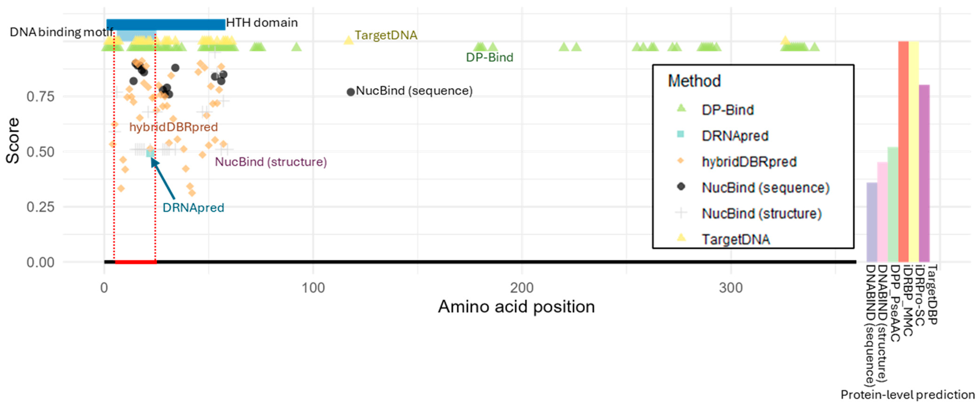
Task: Click the "Amino acid position" axis title
Action: pos(516,307)
